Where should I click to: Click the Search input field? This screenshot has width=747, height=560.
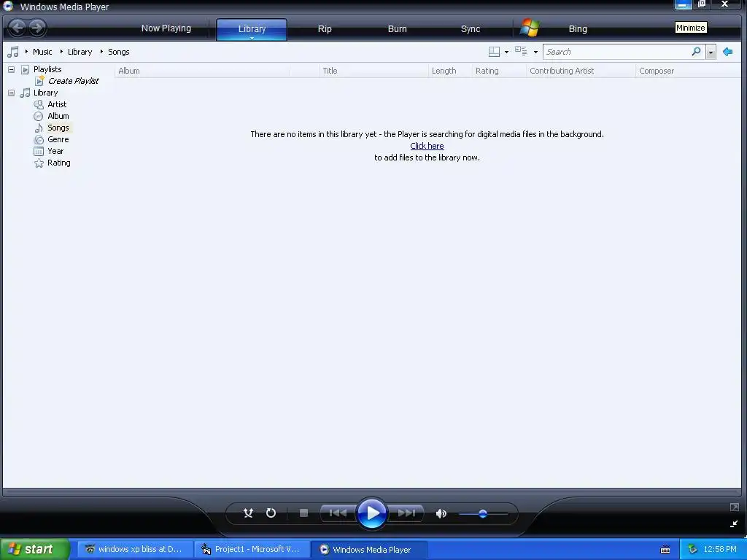(x=617, y=52)
